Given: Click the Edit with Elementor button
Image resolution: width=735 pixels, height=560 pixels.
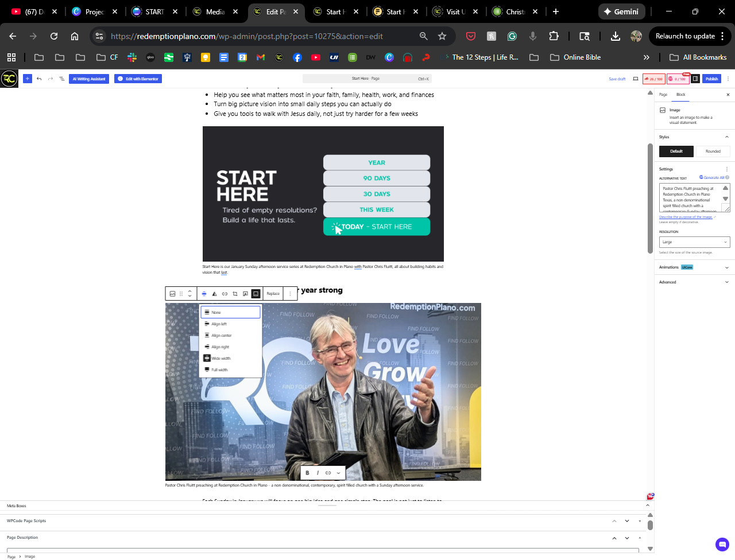Looking at the screenshot, I should pos(138,79).
